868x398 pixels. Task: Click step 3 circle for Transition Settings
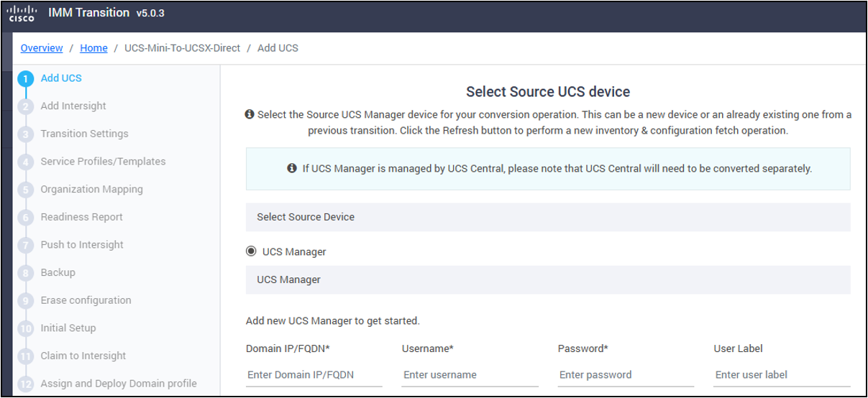tap(26, 134)
